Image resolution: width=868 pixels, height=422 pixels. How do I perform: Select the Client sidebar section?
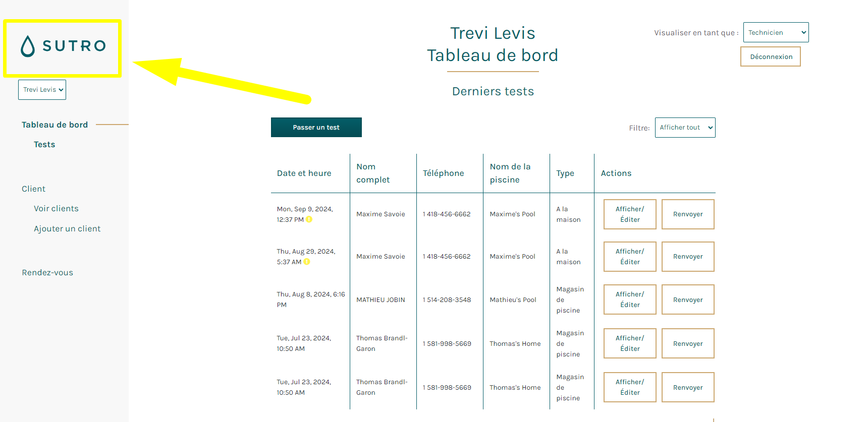[33, 189]
